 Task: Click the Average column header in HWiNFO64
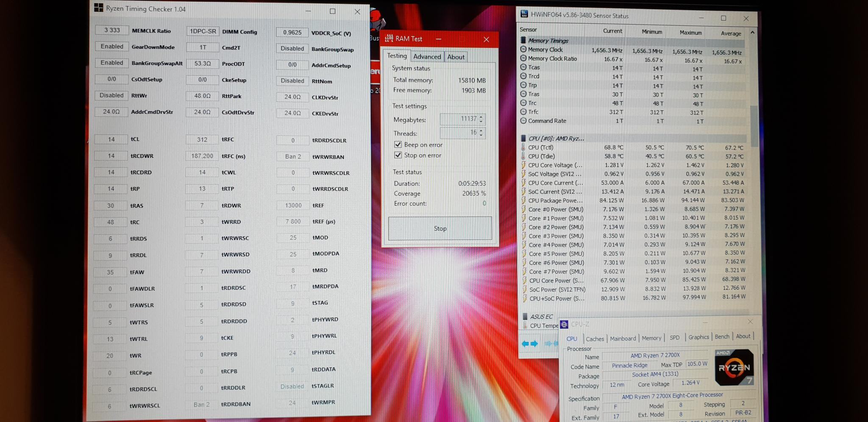tap(731, 33)
